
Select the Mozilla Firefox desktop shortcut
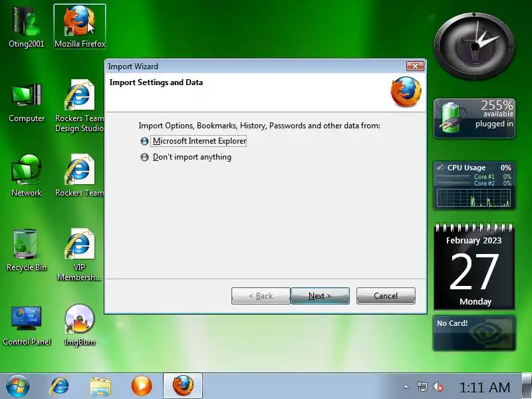tap(80, 27)
